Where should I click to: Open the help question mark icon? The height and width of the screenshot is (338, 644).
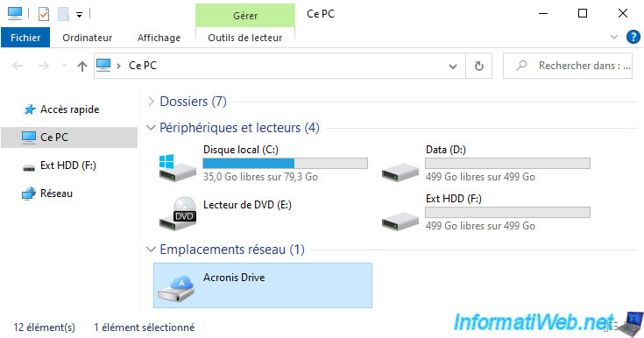pos(633,37)
